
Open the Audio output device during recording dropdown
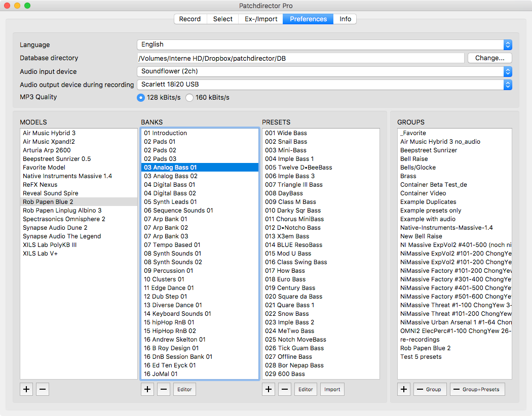324,85
